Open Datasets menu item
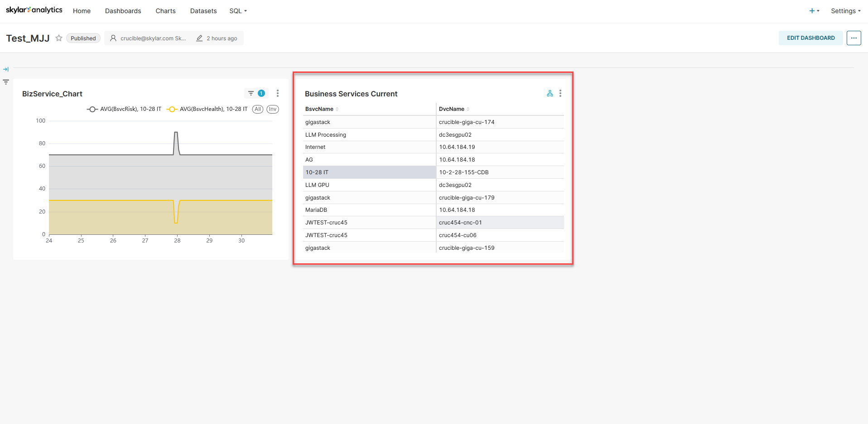Screen dimensions: 868x424 click(203, 11)
